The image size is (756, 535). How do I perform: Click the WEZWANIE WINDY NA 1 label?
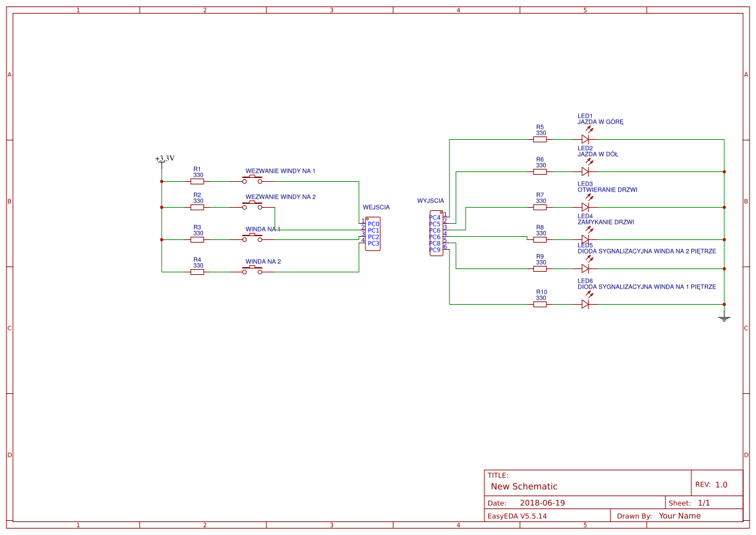280,171
